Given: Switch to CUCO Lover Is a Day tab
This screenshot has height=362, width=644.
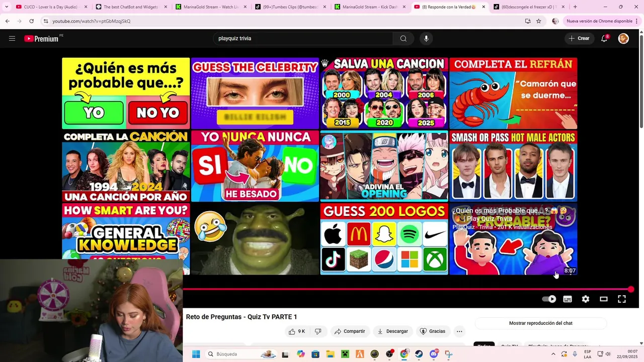Looking at the screenshot, I should tap(50, 7).
